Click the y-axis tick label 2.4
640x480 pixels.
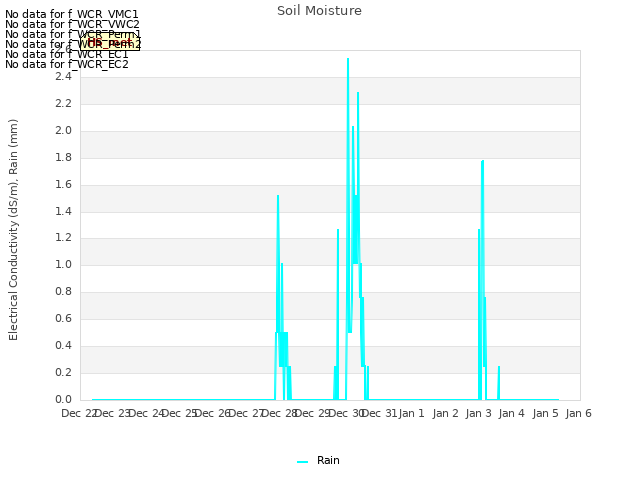tap(63, 77)
